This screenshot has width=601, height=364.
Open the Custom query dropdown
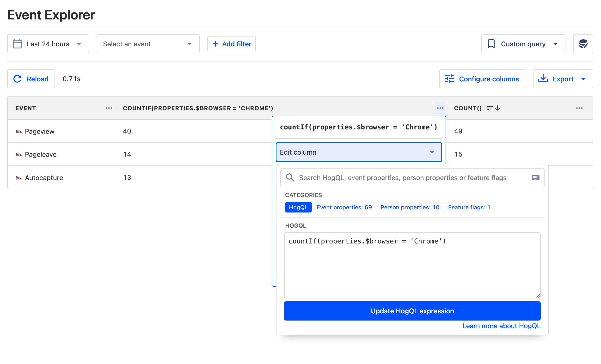(x=523, y=44)
